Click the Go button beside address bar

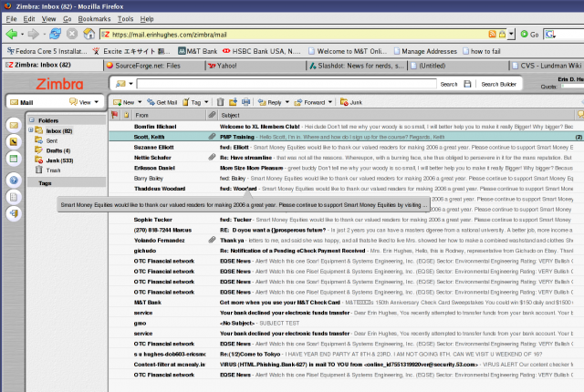tap(529, 35)
